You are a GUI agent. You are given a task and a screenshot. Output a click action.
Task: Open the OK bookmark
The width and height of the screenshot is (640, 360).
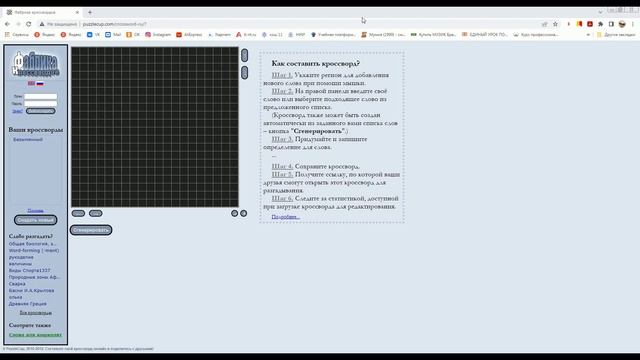133,35
